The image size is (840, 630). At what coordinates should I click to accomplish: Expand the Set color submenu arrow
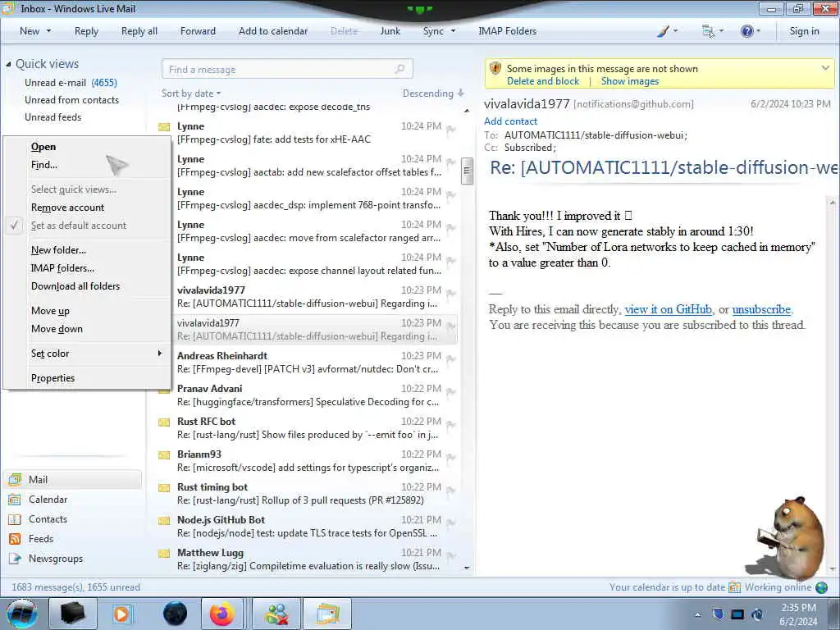pos(159,353)
